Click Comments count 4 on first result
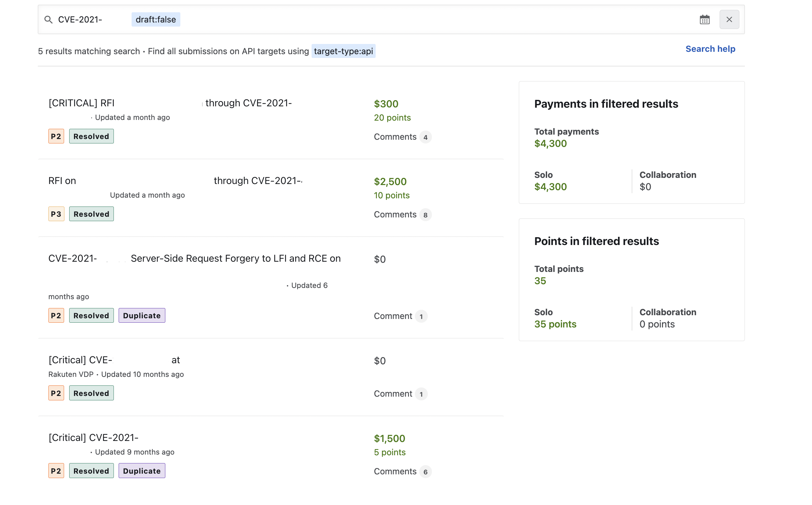This screenshot has height=505, width=812. 425,137
